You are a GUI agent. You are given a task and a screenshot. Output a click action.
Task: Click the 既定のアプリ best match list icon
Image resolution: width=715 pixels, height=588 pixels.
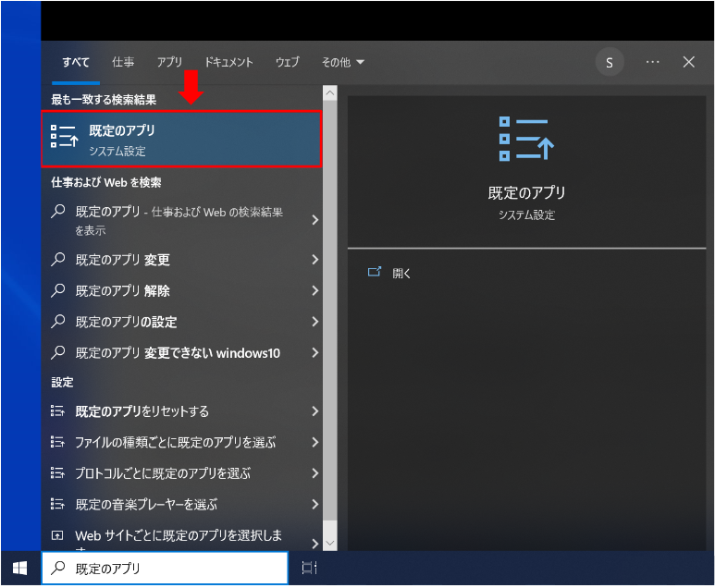[64, 136]
